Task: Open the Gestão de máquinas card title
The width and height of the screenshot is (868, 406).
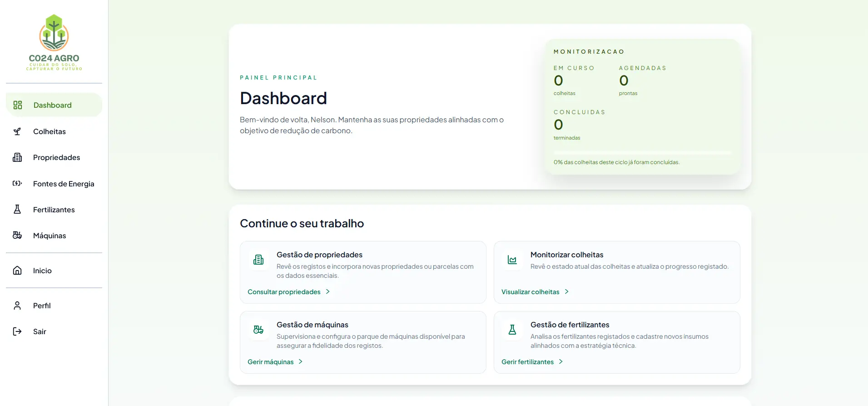Action: pos(312,325)
